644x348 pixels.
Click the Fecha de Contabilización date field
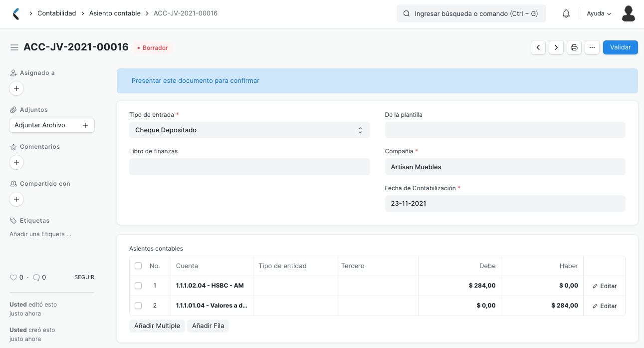pos(505,203)
